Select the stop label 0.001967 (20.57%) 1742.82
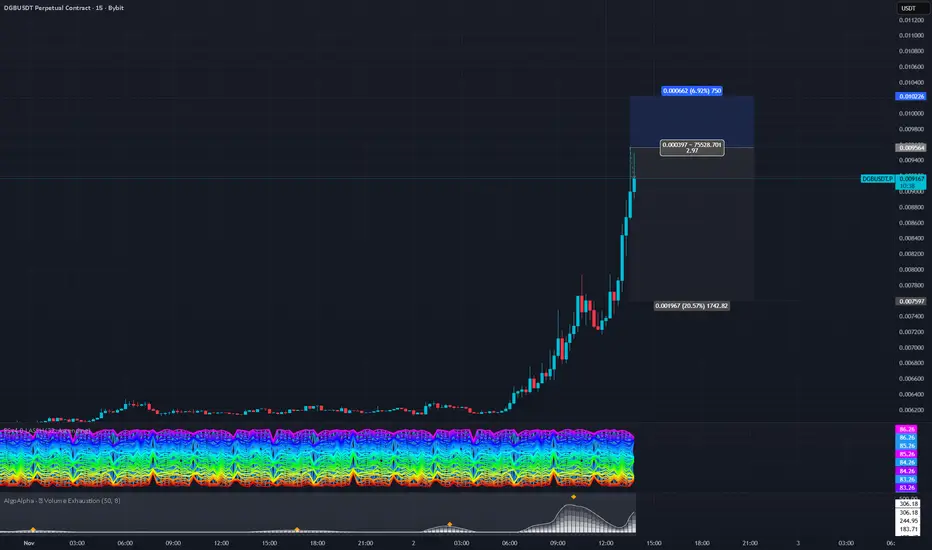This screenshot has height=550, width=932. tap(691, 306)
